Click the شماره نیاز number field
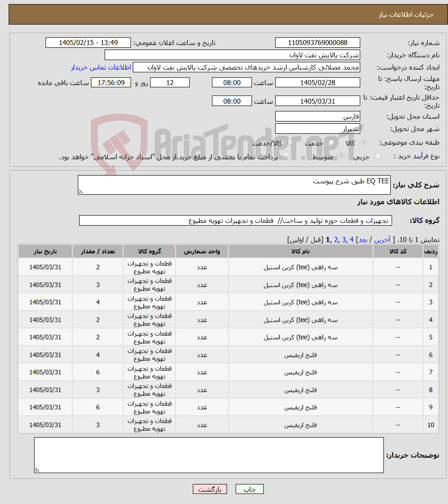 [x=317, y=43]
